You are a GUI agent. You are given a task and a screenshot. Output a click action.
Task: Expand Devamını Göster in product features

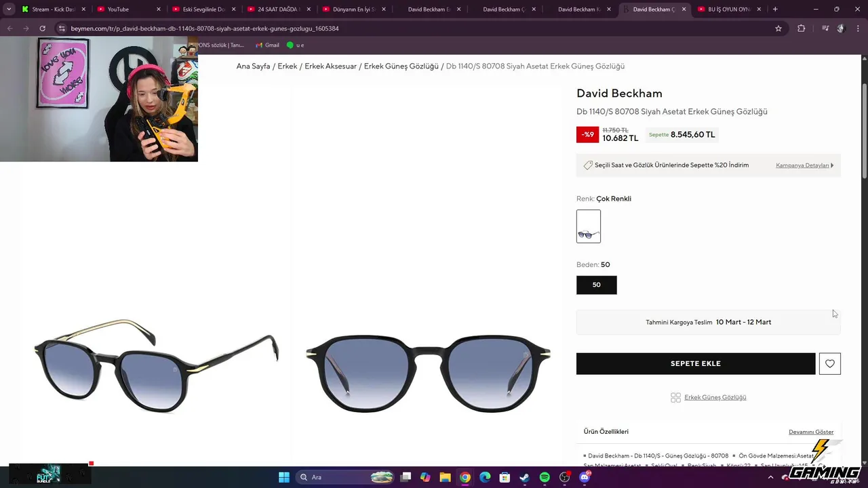click(811, 432)
